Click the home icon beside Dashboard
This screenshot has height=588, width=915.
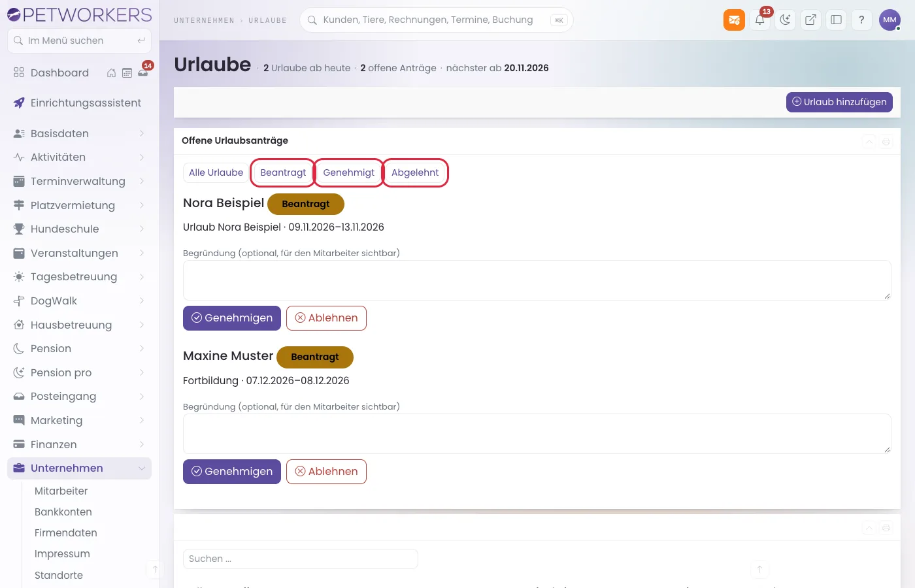(x=111, y=73)
